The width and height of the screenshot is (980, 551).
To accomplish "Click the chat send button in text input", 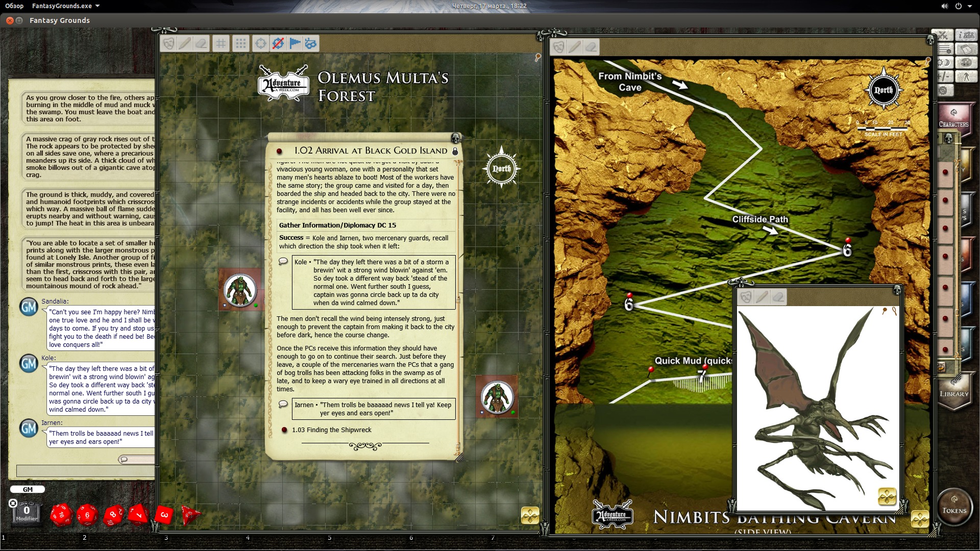I will (125, 459).
